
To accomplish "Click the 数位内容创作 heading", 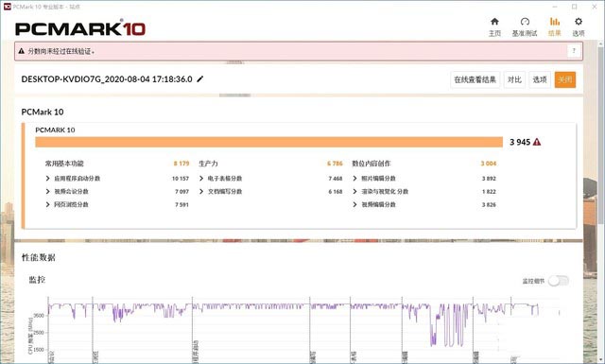I will (372, 164).
